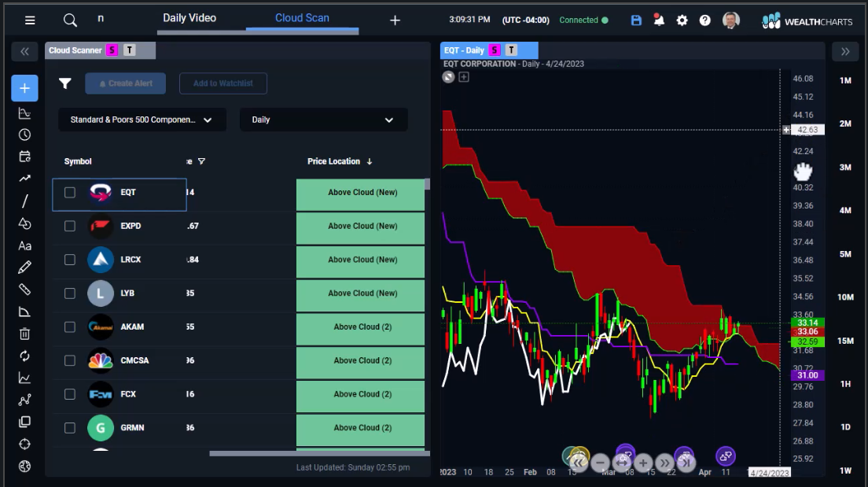Tick the AKAM row checkbox
This screenshot has width=868, height=487.
(70, 327)
